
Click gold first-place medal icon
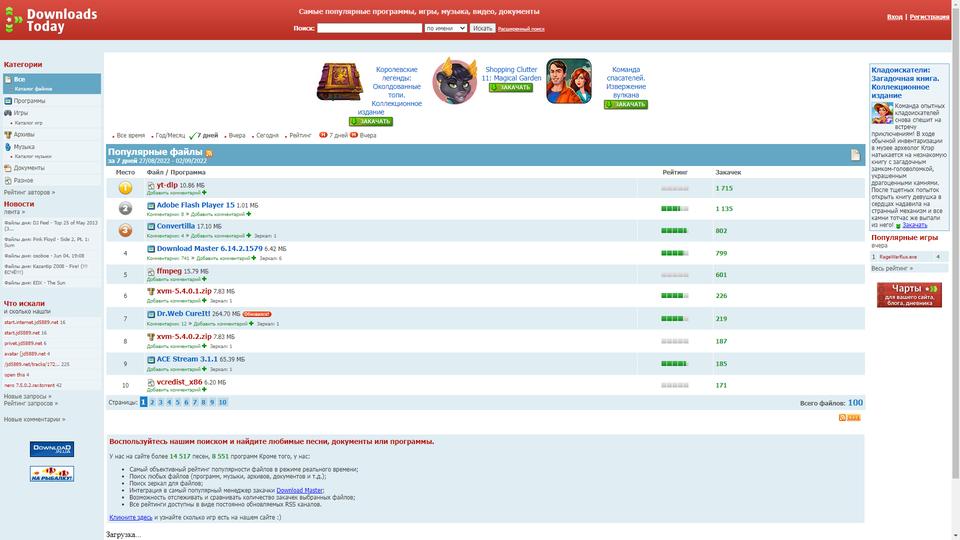click(x=125, y=188)
